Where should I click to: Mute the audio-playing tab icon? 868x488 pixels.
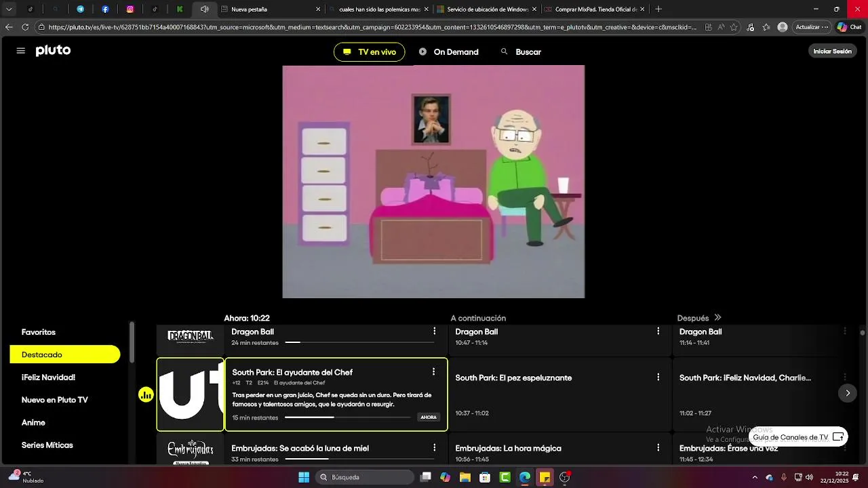204,9
